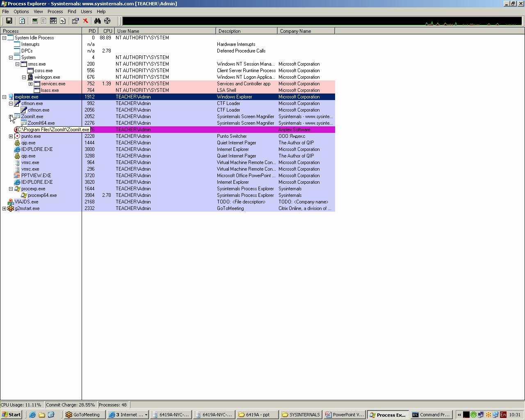525x420 pixels.
Task: Click the crosshair Find Window's Process icon
Action: click(x=107, y=21)
